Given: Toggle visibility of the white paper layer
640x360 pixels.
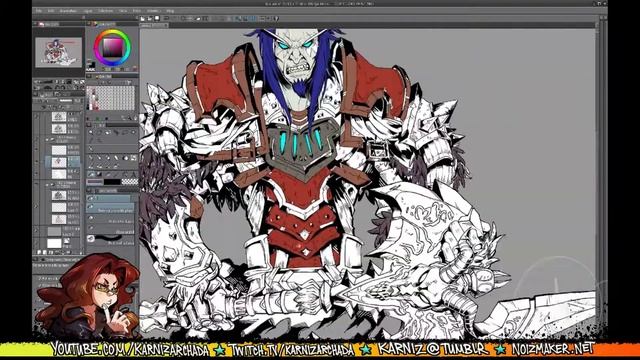Looking at the screenshot, I should (36, 242).
